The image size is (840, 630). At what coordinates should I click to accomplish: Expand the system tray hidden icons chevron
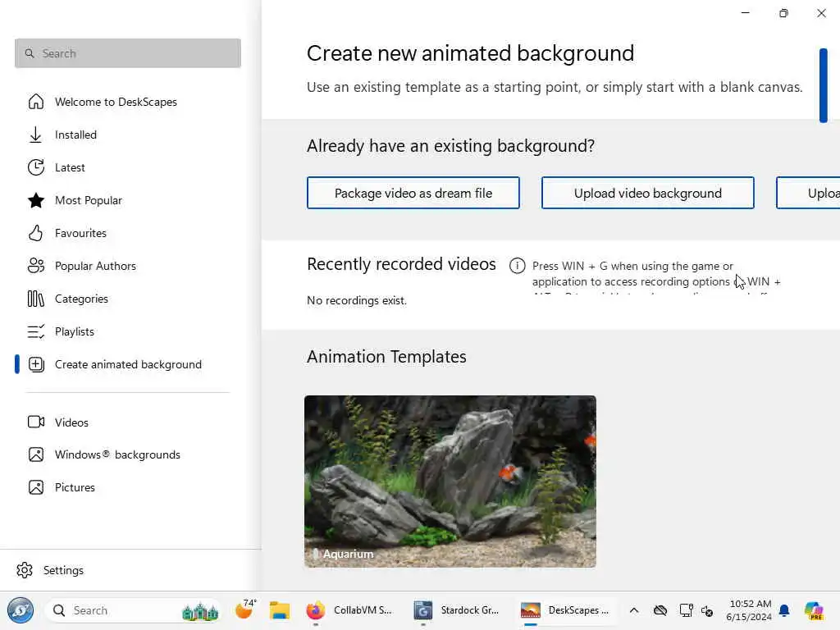coord(634,610)
